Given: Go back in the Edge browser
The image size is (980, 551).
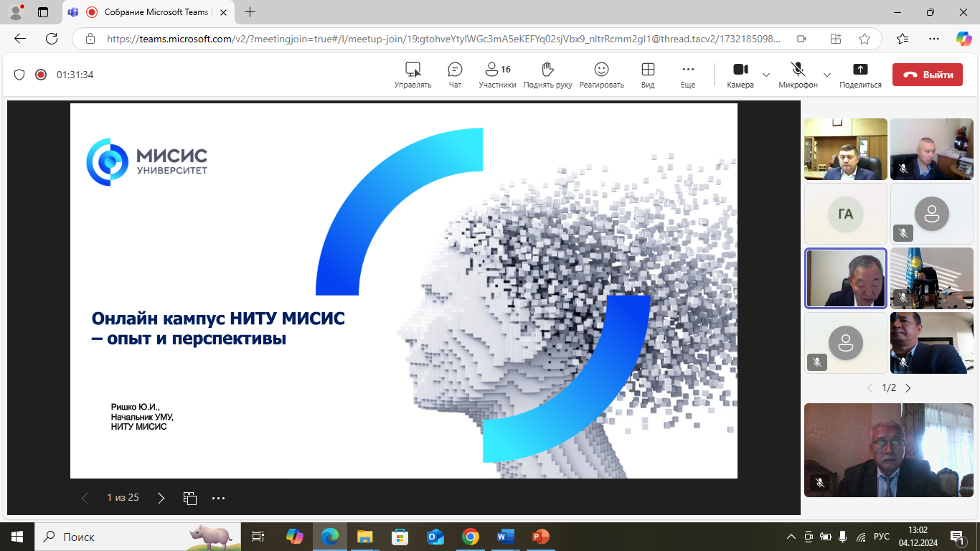Looking at the screenshot, I should (20, 39).
